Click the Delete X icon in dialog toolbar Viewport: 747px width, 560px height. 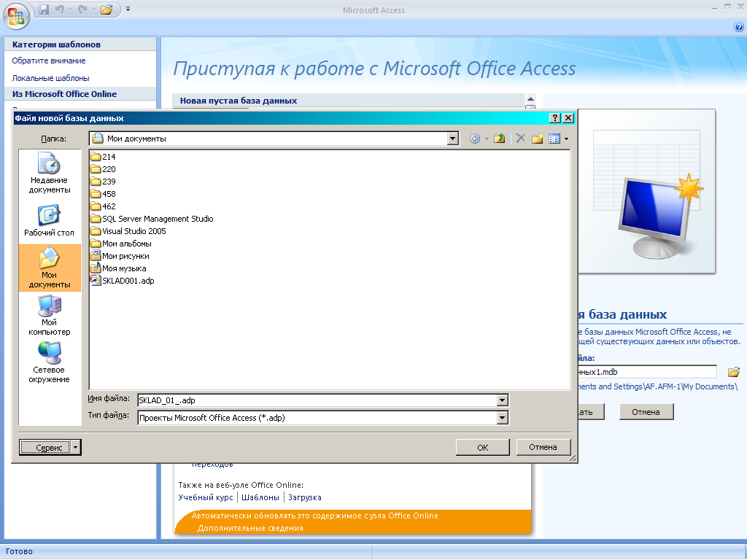click(x=520, y=139)
